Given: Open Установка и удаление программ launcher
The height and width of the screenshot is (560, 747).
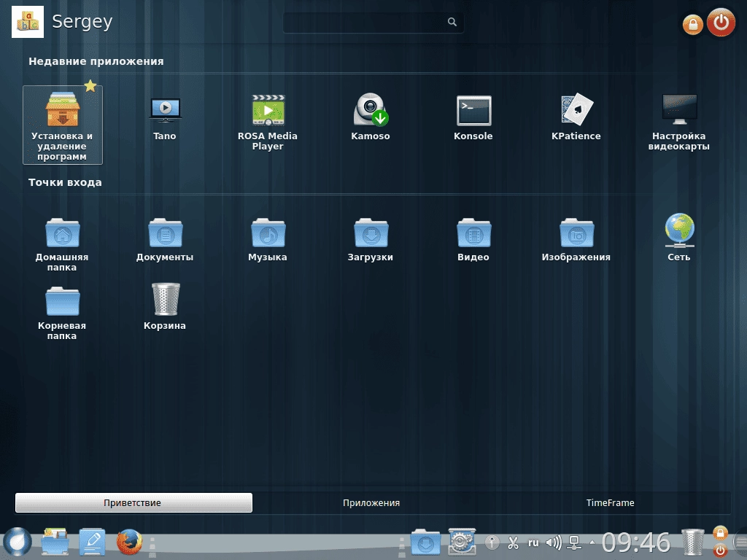Looking at the screenshot, I should click(x=63, y=125).
